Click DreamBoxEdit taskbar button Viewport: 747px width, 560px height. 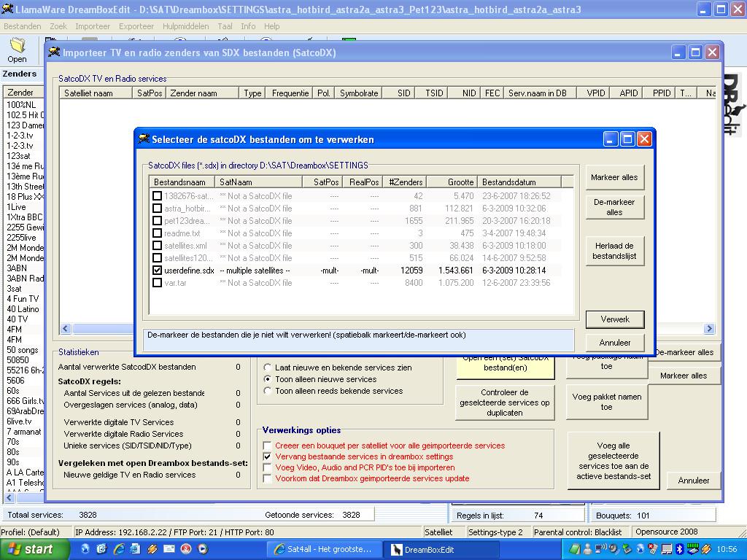pyautogui.click(x=441, y=549)
